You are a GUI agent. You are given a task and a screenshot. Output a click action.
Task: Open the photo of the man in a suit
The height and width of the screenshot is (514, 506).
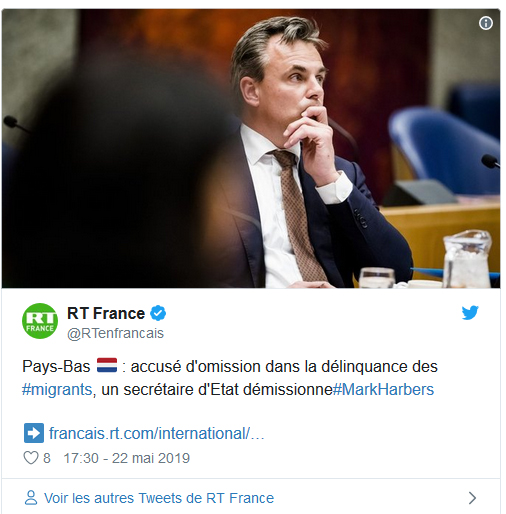coord(251,148)
